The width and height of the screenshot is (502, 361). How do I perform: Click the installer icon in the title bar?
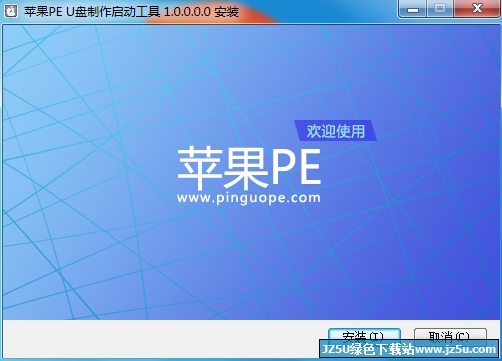11,11
